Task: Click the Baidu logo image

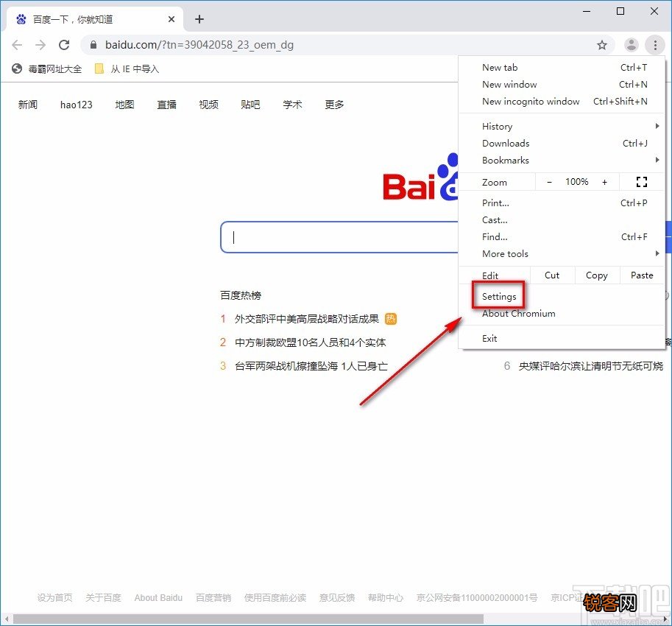Action: click(x=420, y=177)
